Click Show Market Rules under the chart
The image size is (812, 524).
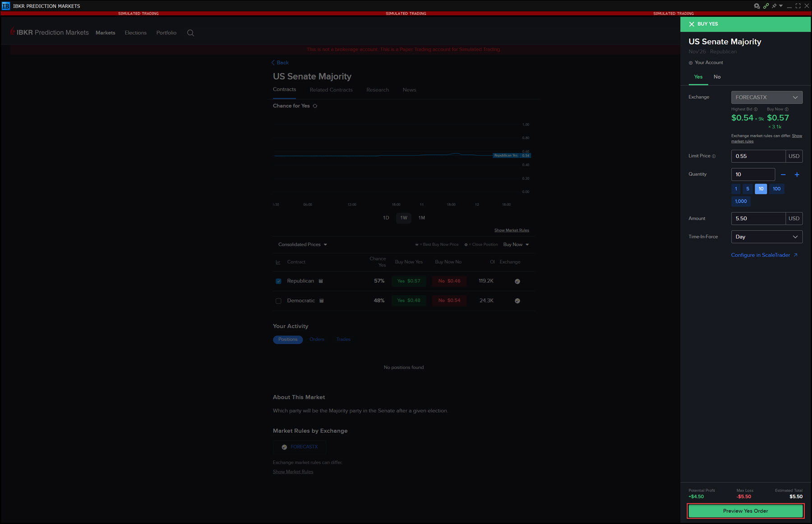[x=512, y=230]
